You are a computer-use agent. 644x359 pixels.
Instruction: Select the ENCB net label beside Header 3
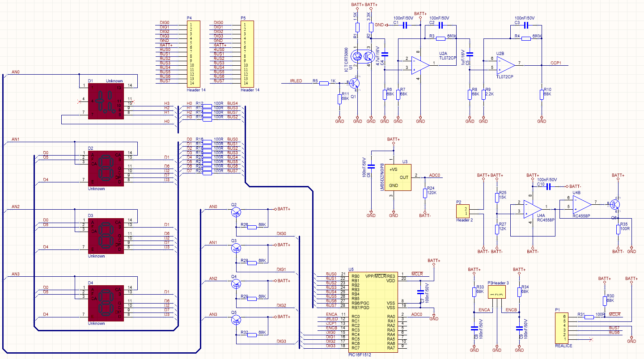(x=511, y=309)
